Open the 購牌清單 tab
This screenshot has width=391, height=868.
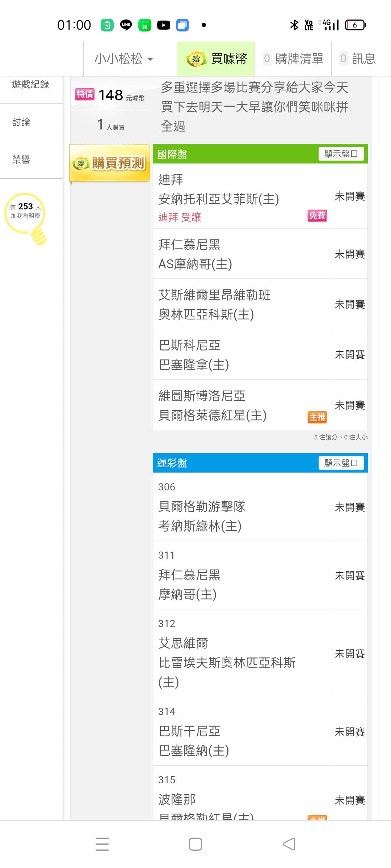tap(293, 59)
